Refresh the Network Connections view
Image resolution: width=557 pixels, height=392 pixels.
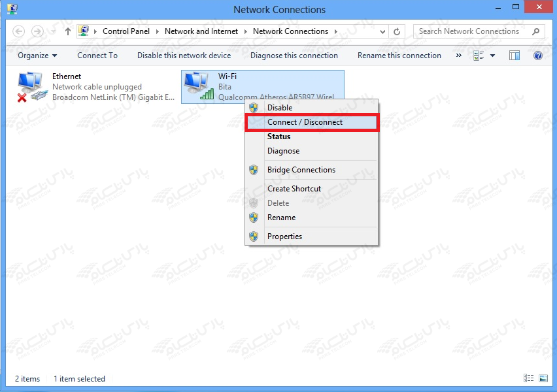(397, 31)
